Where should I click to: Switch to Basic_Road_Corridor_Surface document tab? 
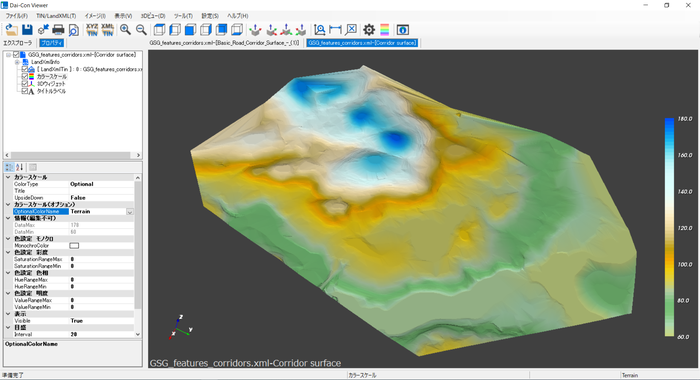coord(225,43)
